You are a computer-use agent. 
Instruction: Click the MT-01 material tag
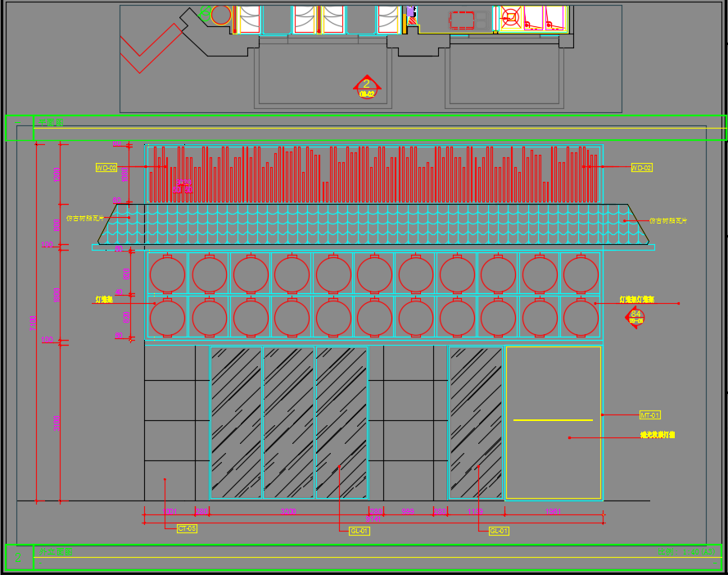coord(649,415)
